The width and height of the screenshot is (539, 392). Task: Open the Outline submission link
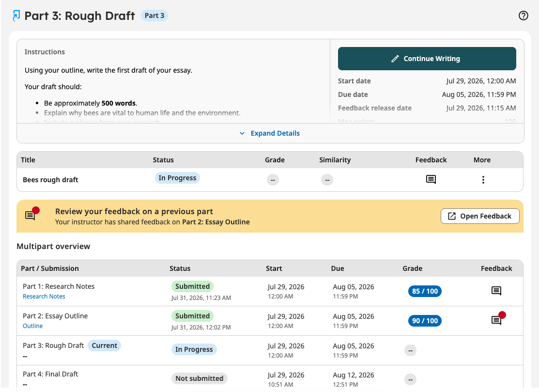point(32,326)
